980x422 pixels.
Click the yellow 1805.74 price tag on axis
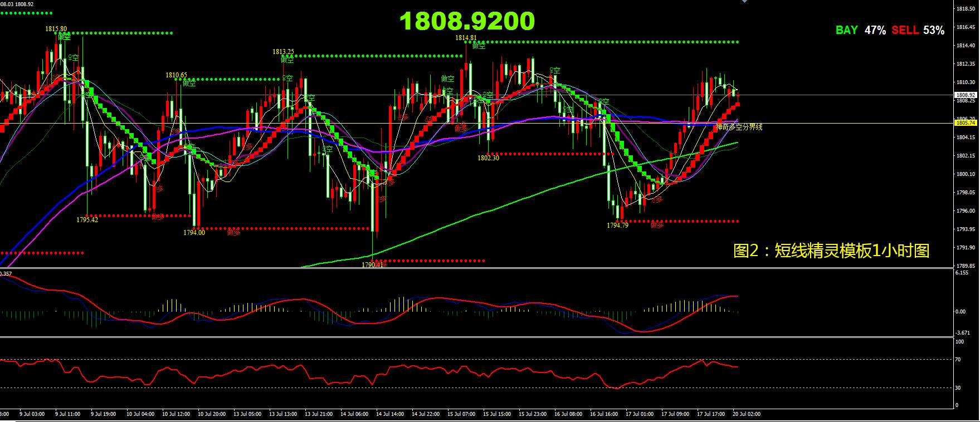pyautogui.click(x=966, y=123)
